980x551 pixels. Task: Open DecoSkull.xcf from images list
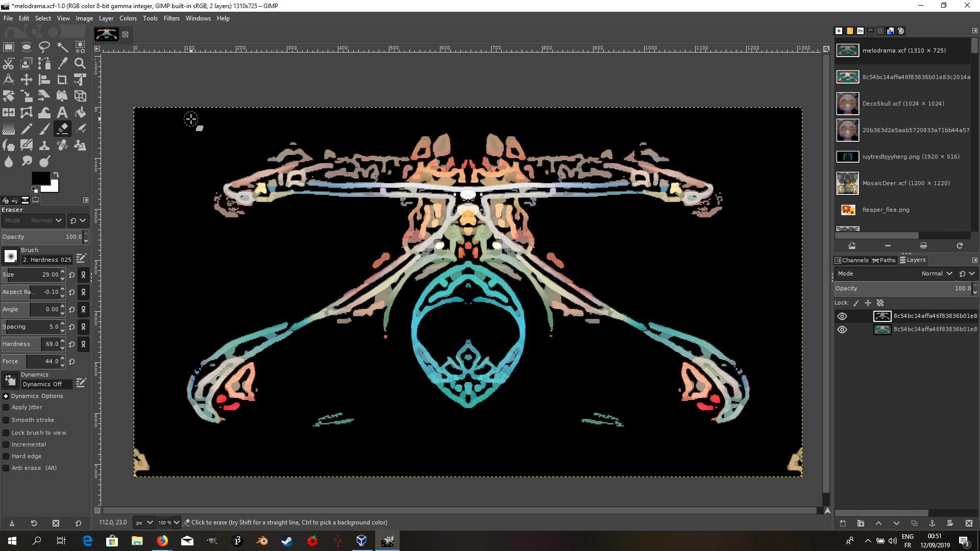pyautogui.click(x=902, y=104)
